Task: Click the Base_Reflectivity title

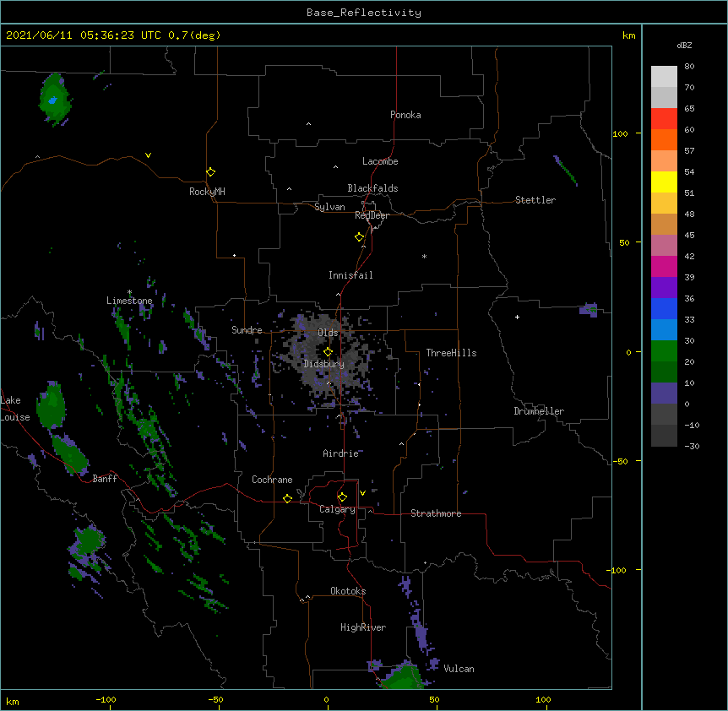Action: [x=364, y=13]
